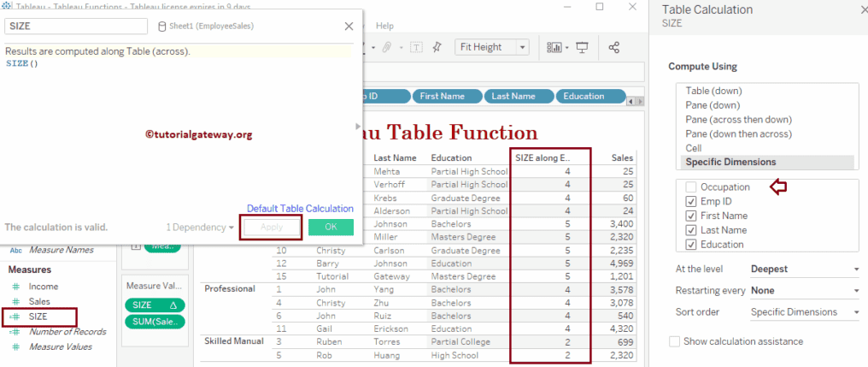Click the SIZE along E.. column header
868x367 pixels.
[x=542, y=157]
